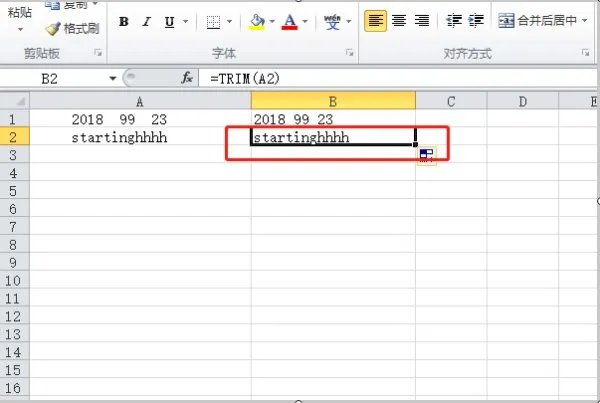This screenshot has height=403, width=600.
Task: Toggle bold formatting
Action: 123,22
